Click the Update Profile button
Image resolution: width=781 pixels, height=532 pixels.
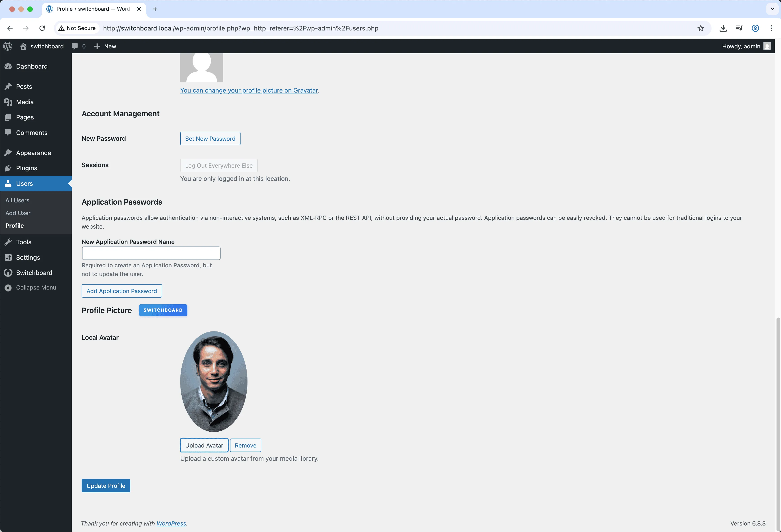pos(106,485)
